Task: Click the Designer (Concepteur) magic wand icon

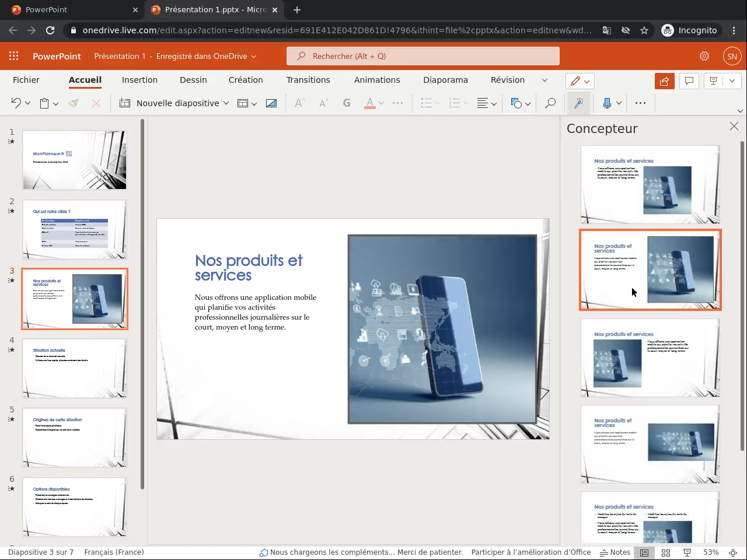Action: pyautogui.click(x=578, y=103)
